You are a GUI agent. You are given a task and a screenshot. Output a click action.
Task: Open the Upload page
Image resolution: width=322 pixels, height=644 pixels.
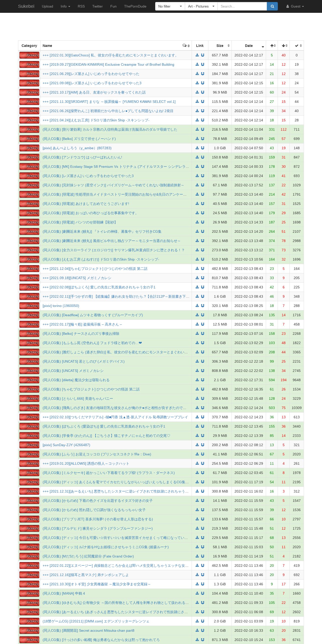coord(47,6)
